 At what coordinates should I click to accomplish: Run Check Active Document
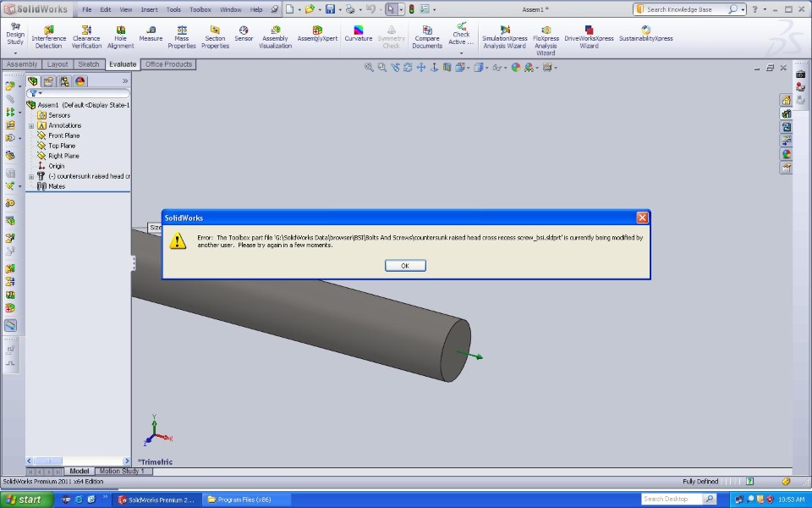[461, 34]
